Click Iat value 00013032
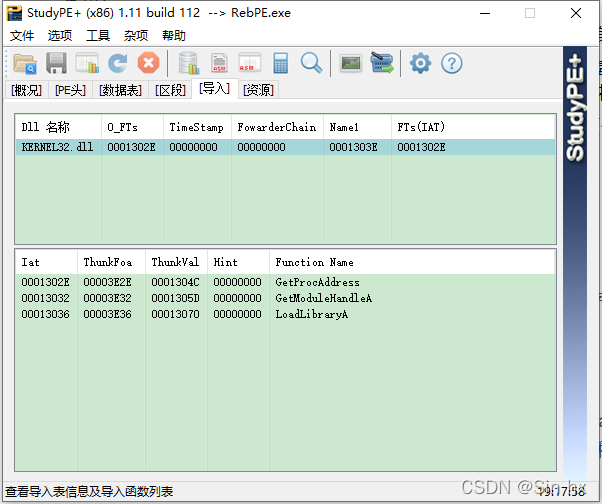 click(x=45, y=299)
